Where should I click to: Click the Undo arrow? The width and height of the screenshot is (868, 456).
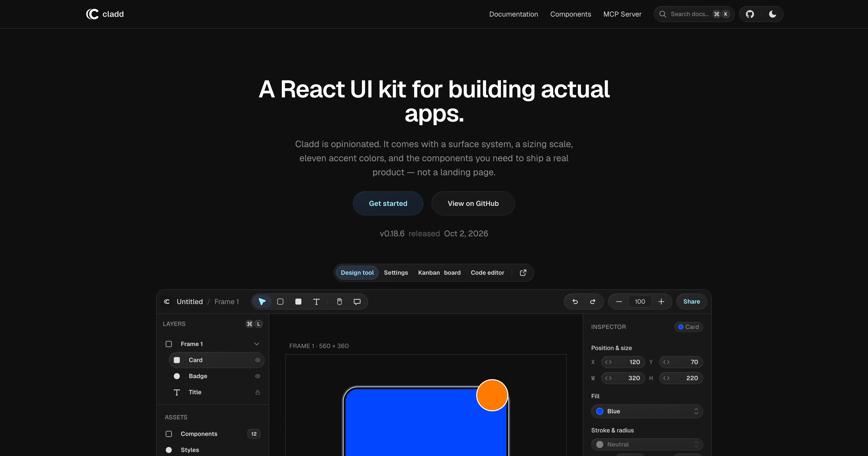(x=575, y=301)
